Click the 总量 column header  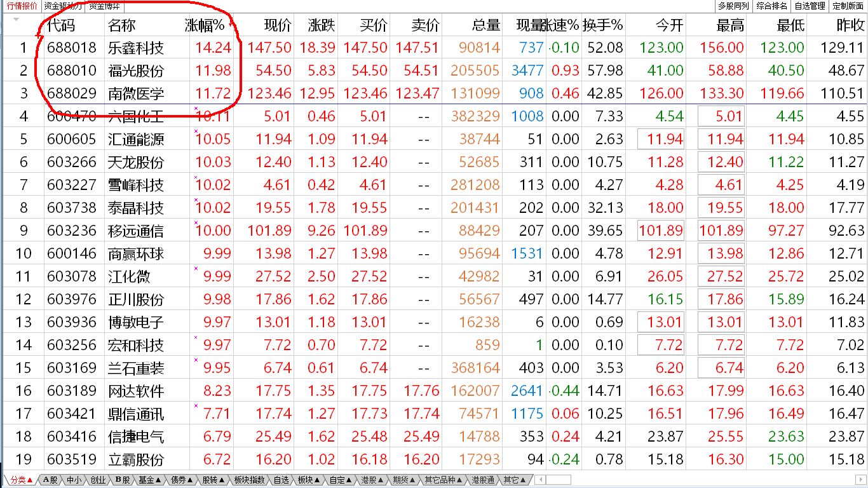(x=486, y=25)
